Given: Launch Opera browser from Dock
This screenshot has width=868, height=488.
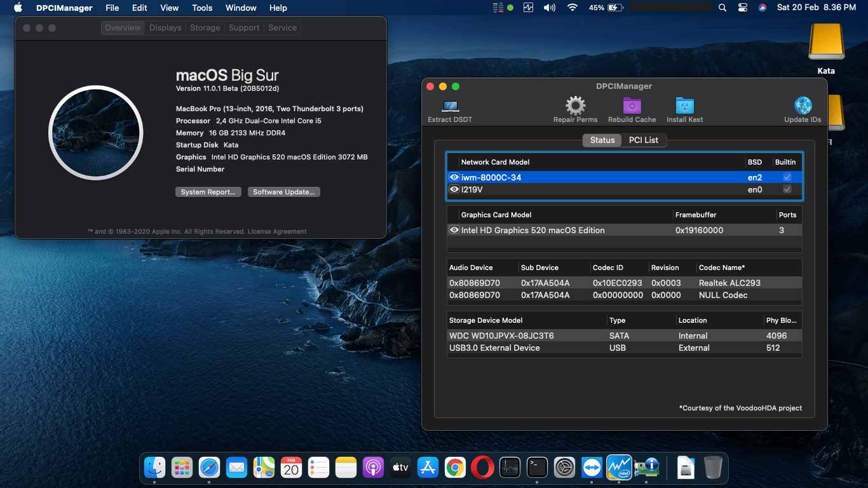Looking at the screenshot, I should pyautogui.click(x=482, y=468).
